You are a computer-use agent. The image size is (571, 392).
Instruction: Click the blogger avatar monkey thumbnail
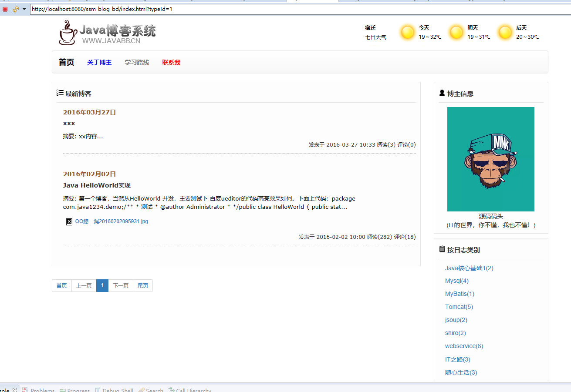tap(490, 159)
